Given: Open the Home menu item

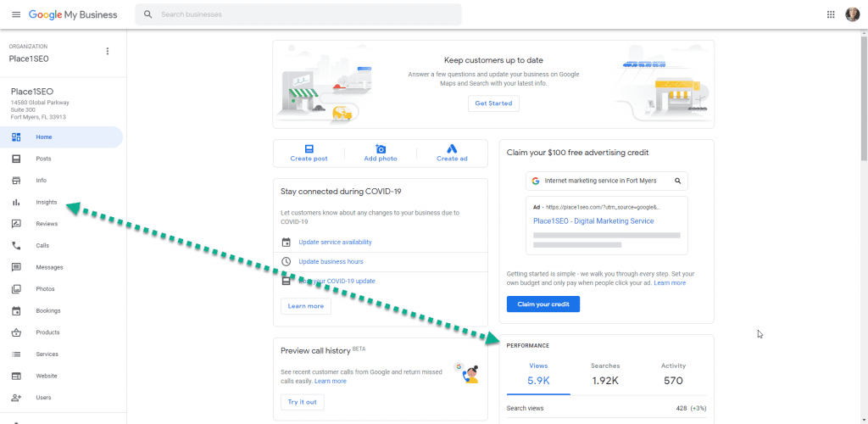Looking at the screenshot, I should (x=61, y=137).
